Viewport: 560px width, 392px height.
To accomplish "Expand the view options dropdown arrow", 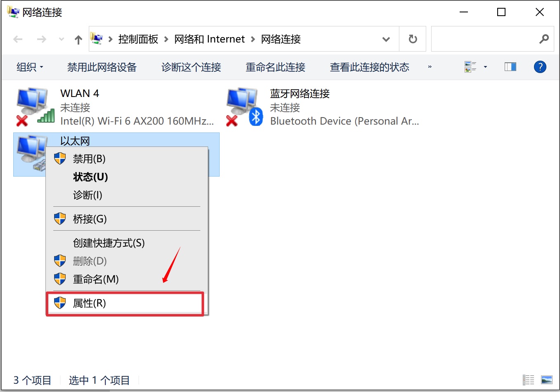I will (486, 67).
